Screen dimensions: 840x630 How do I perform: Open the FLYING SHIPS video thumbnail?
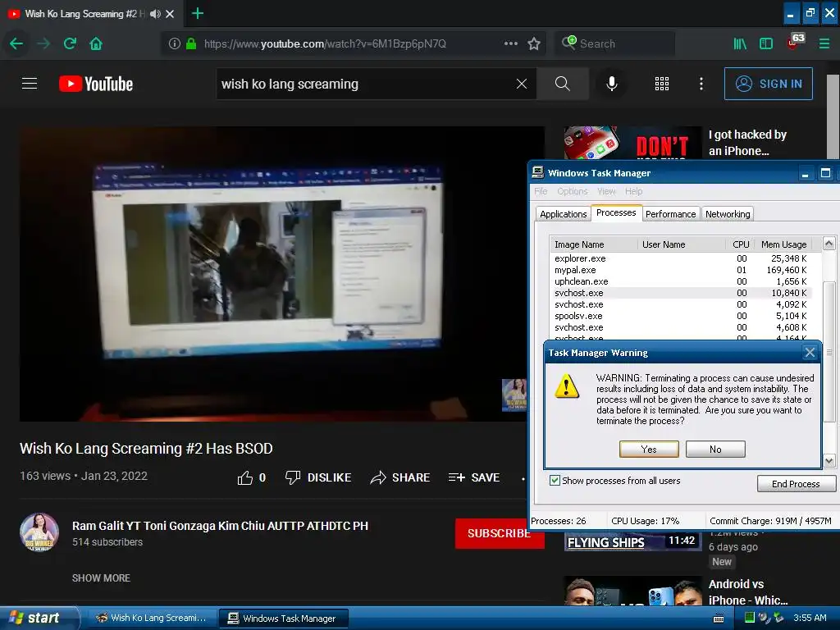pyautogui.click(x=632, y=541)
